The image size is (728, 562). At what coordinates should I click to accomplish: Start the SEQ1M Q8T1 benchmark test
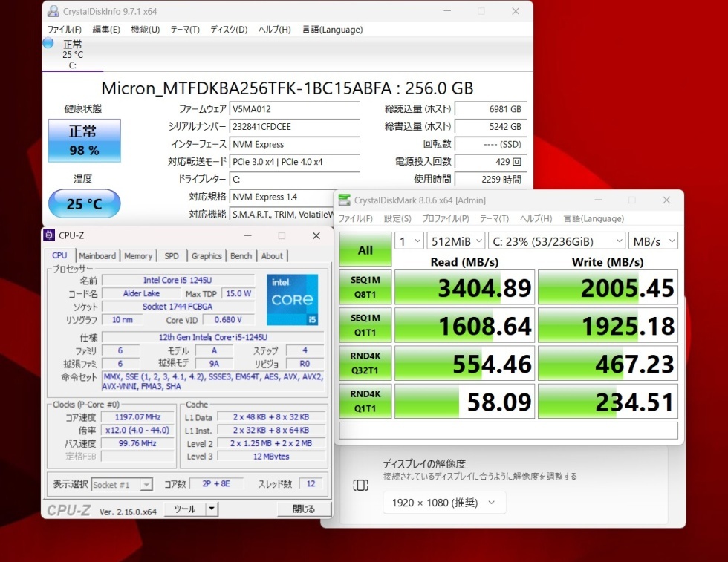point(365,287)
